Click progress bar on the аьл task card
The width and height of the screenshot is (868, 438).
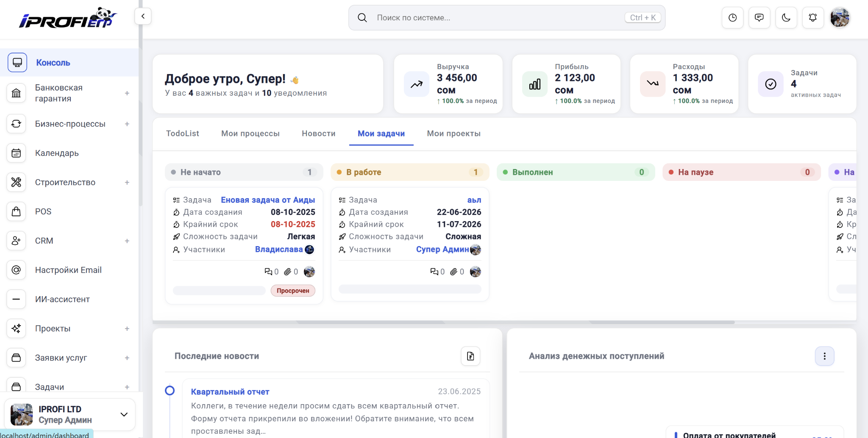pos(410,289)
